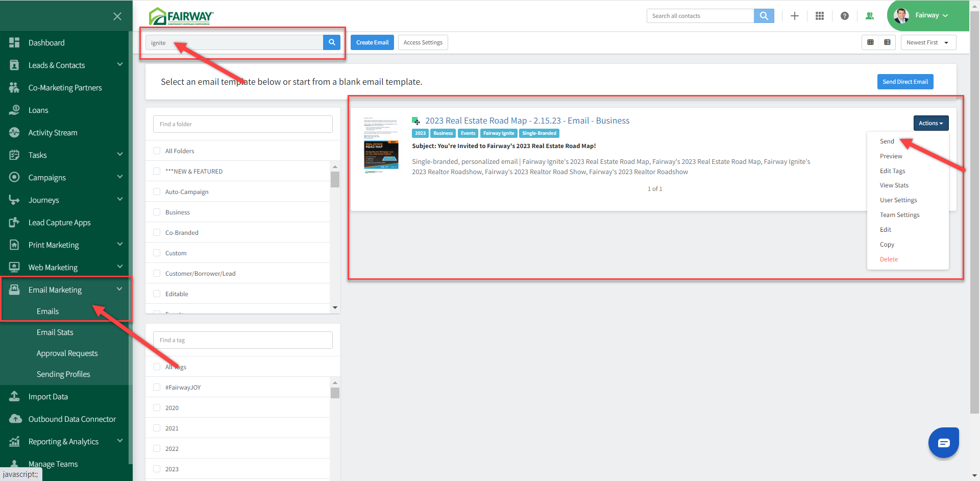Viewport: 980px width, 481px height.
Task: Click the Activity Stream icon
Action: pos(14,133)
